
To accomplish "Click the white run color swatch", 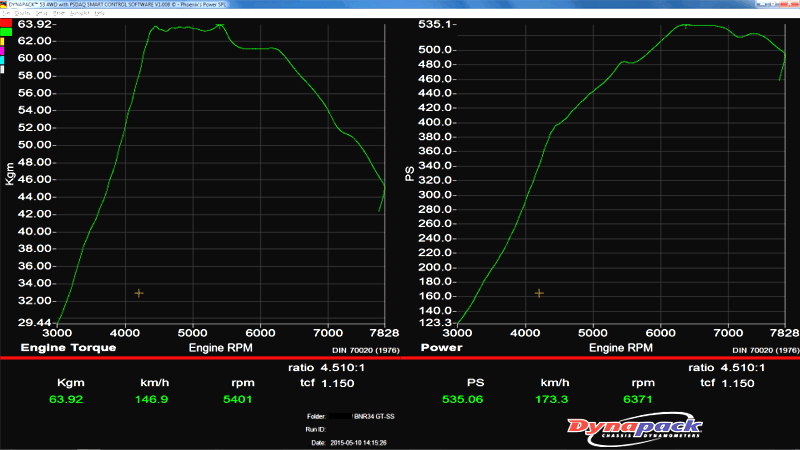I will tap(3, 68).
